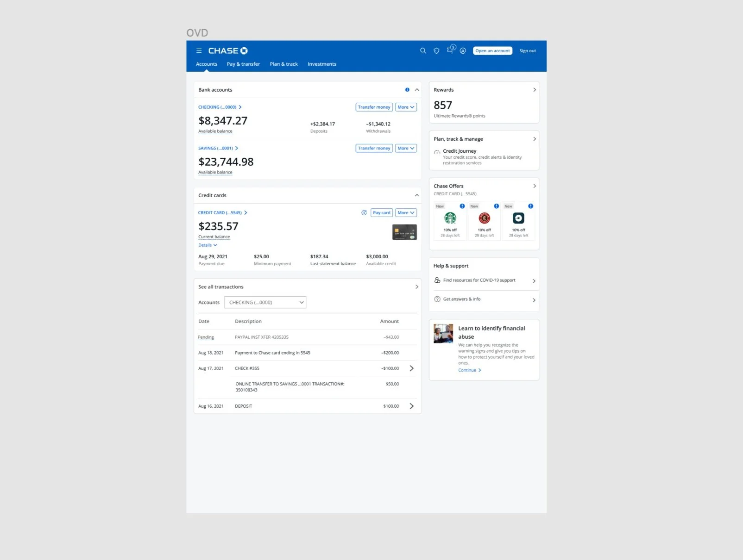
Task: Click 857 rewards points value
Action: pos(443,106)
